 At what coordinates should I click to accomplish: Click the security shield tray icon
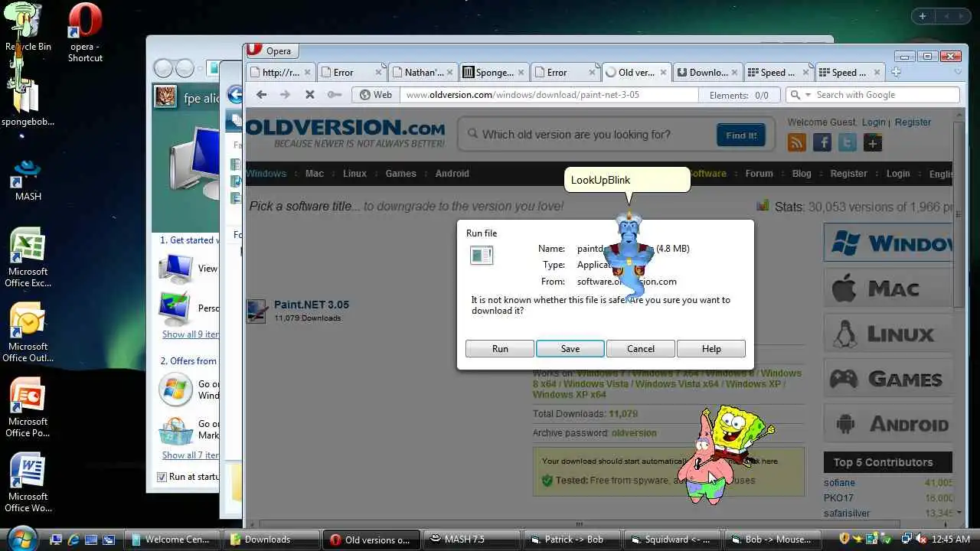pos(845,540)
